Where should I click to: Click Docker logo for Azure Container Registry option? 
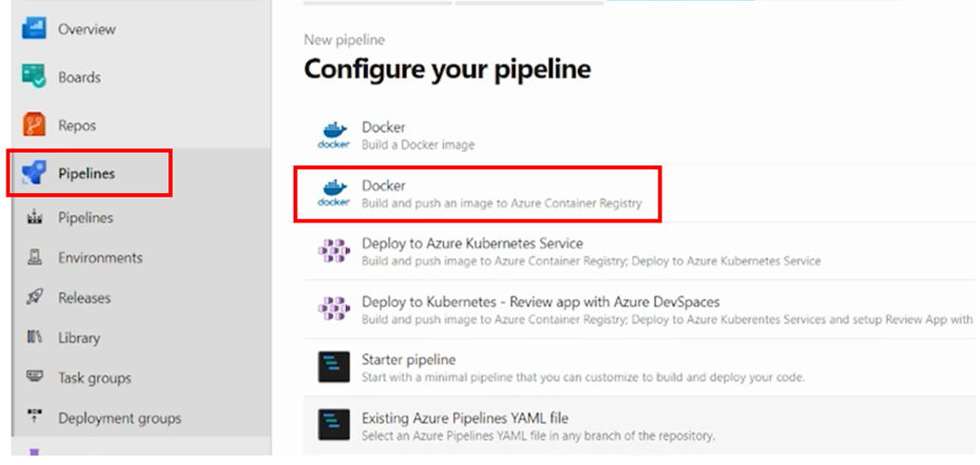tap(334, 194)
